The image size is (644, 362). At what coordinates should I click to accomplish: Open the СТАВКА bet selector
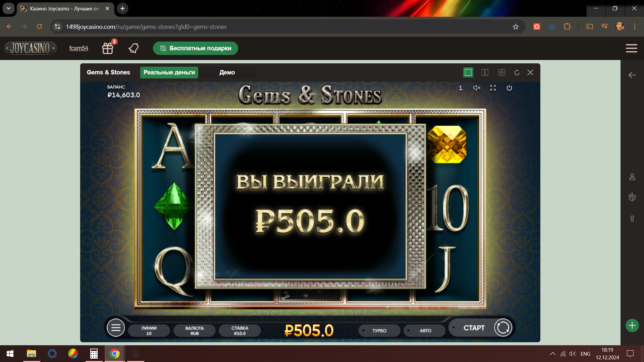pos(240,330)
